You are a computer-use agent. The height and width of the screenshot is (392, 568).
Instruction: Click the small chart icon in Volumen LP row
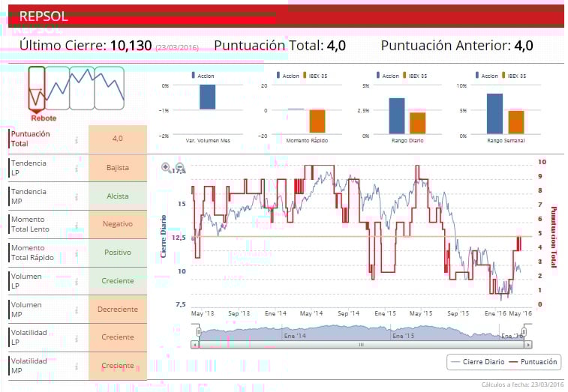(x=77, y=282)
